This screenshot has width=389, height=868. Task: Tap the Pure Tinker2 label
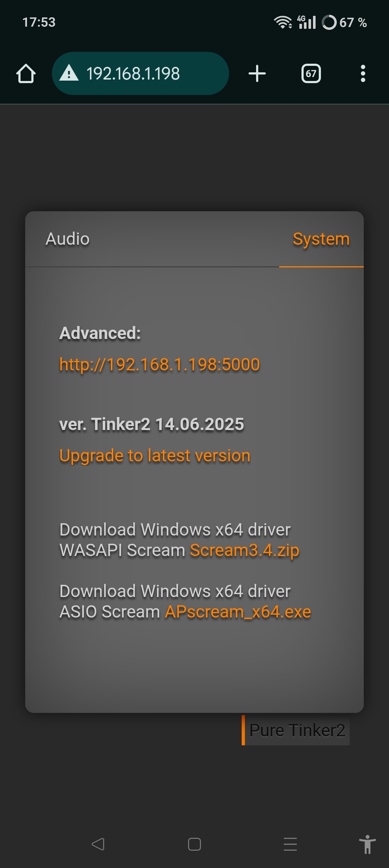click(x=297, y=730)
